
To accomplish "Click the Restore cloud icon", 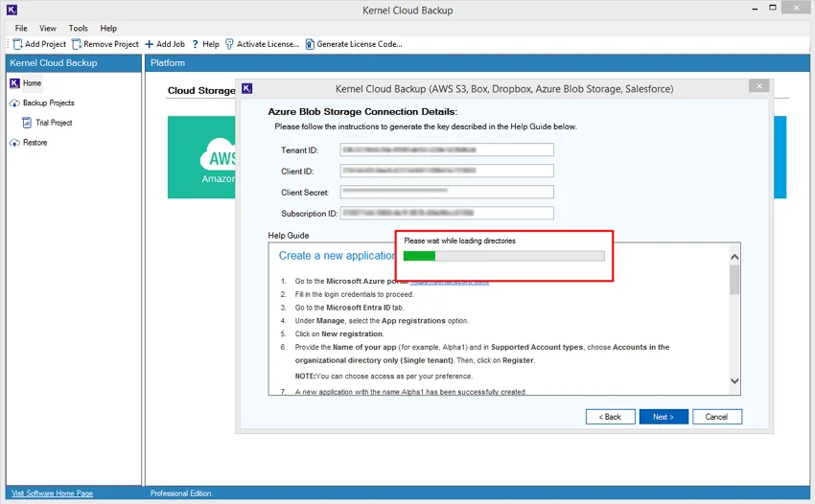I will (14, 143).
